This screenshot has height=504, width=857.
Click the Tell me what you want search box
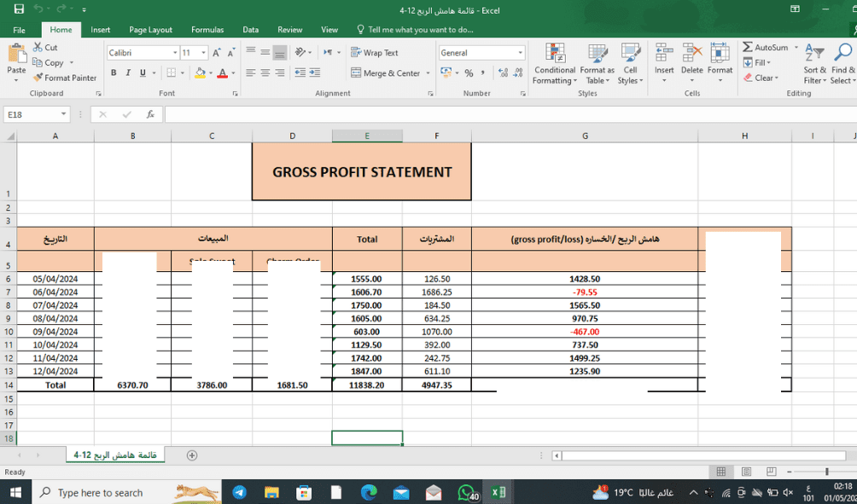pyautogui.click(x=416, y=30)
